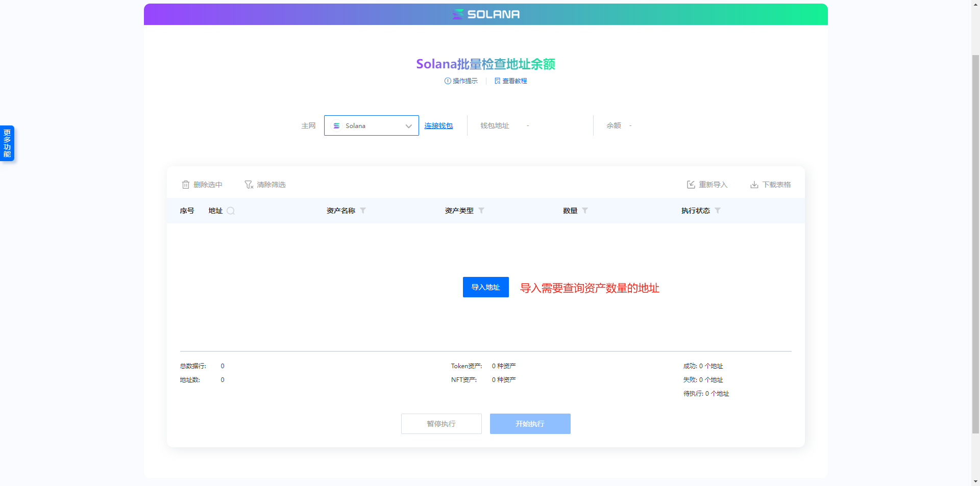This screenshot has width=980, height=486.
Task: Open 查看教程 tutorial link
Action: click(x=510, y=81)
